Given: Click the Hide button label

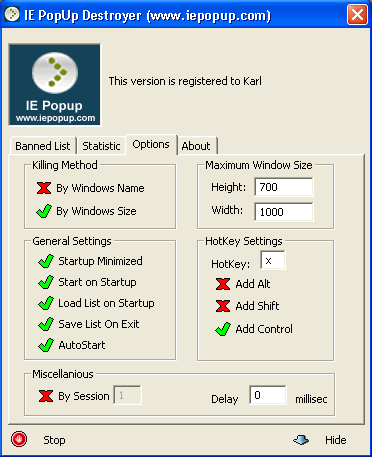Looking at the screenshot, I should click(336, 440).
